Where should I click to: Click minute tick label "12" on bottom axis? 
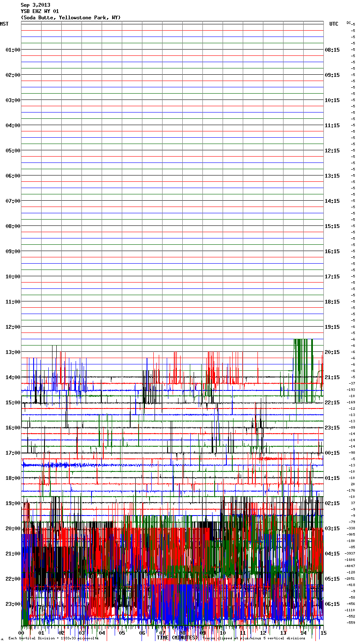pyautogui.click(x=263, y=633)
